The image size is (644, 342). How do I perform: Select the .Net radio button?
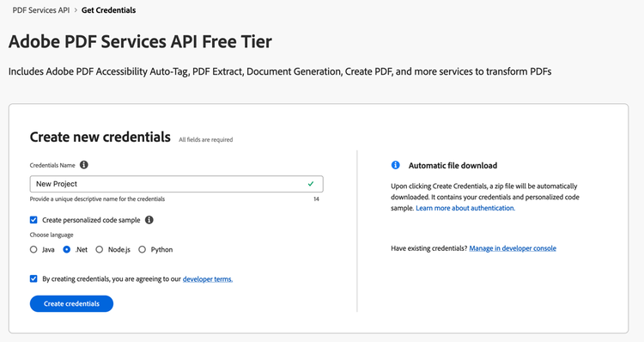click(66, 249)
